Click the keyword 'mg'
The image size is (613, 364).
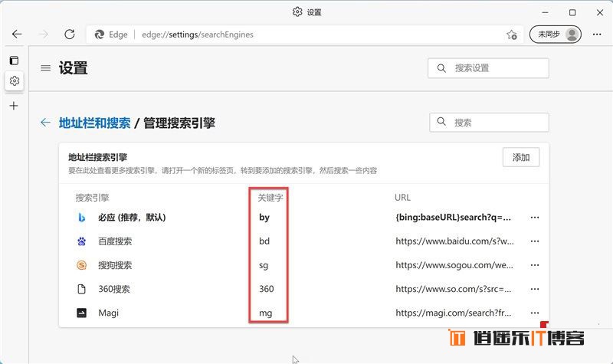(x=265, y=313)
